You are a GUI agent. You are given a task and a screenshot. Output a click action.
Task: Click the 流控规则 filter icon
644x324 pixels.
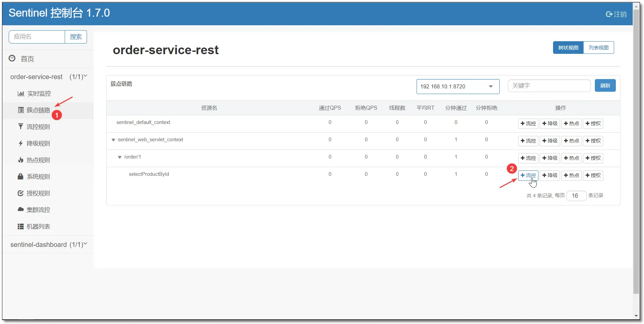pyautogui.click(x=21, y=127)
